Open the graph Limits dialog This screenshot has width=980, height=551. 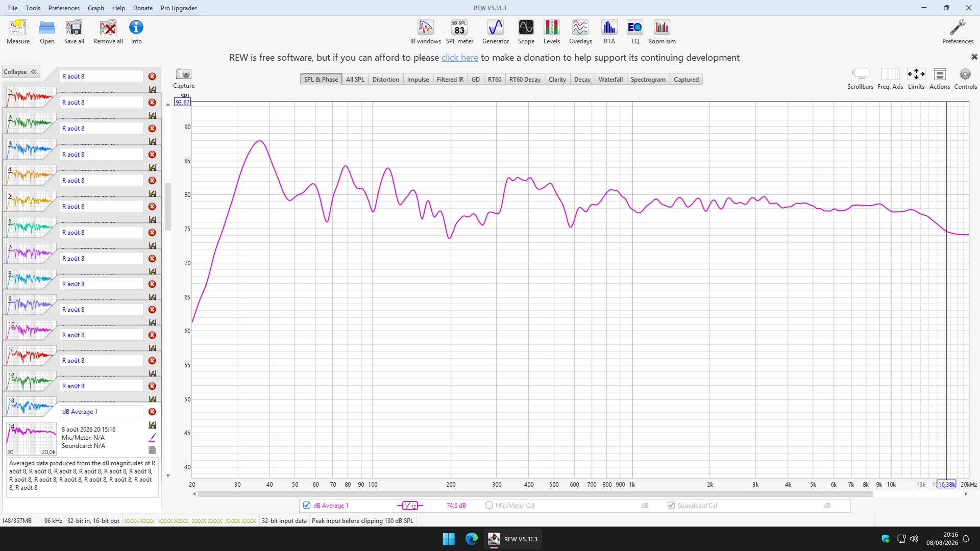tap(916, 79)
